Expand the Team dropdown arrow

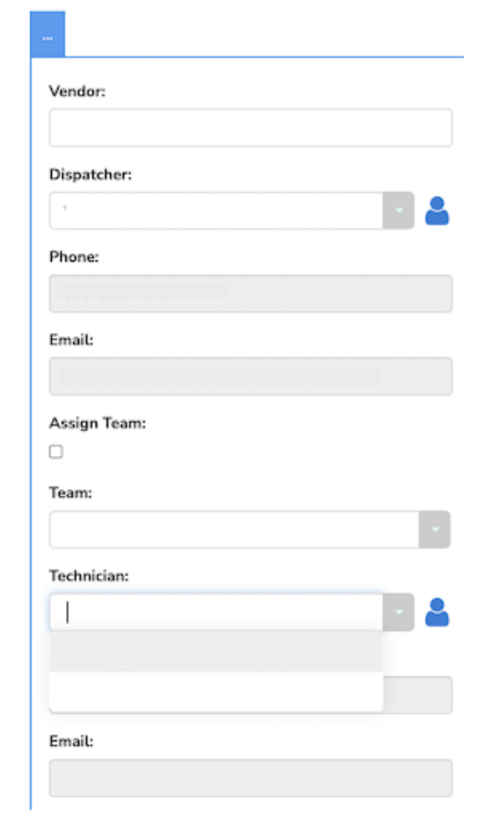coord(434,529)
